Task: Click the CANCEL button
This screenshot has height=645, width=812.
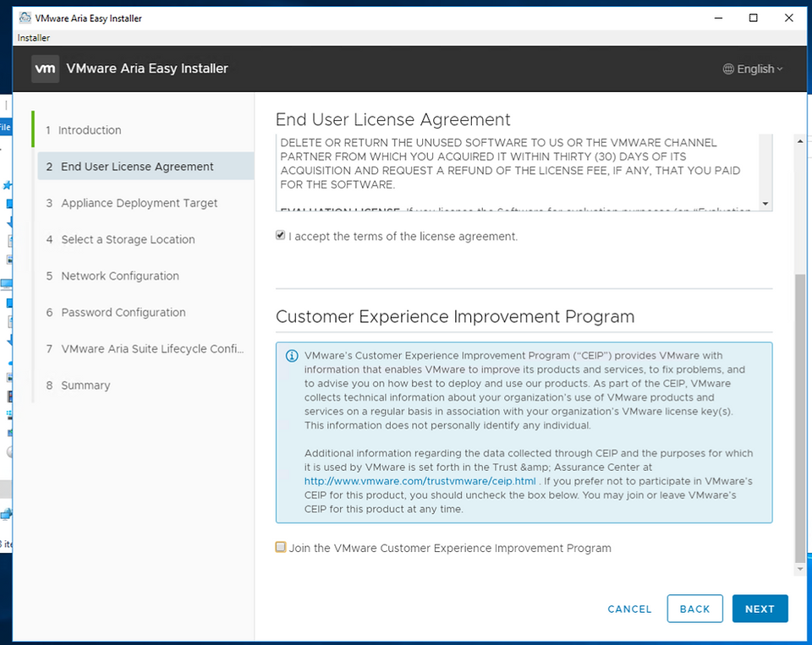Action: (x=629, y=609)
